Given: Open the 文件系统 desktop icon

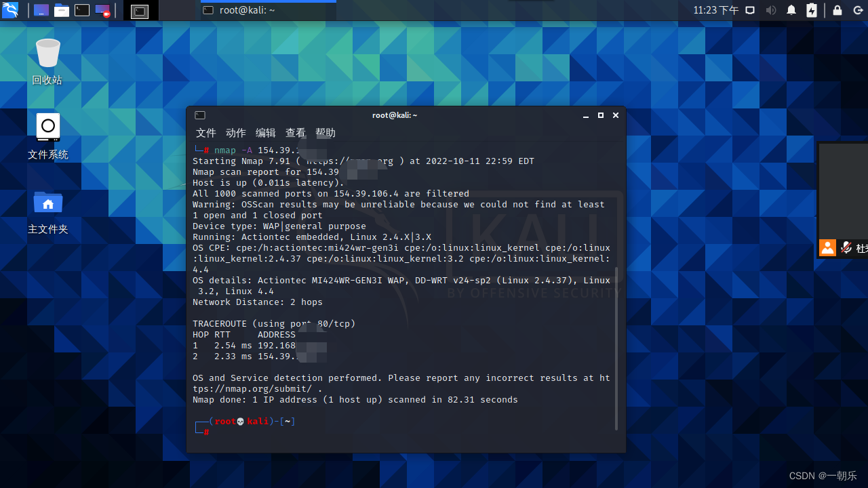Looking at the screenshot, I should coord(47,136).
